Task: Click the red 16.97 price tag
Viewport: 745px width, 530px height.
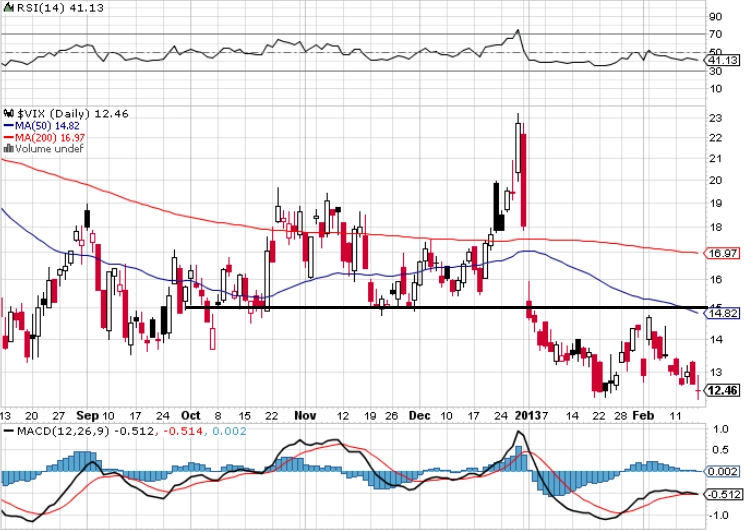Action: 722,253
